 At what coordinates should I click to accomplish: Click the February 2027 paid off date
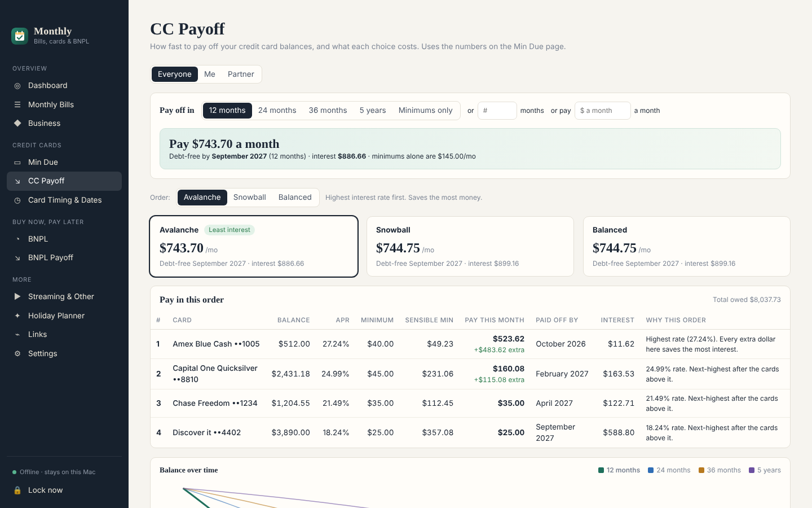(562, 374)
